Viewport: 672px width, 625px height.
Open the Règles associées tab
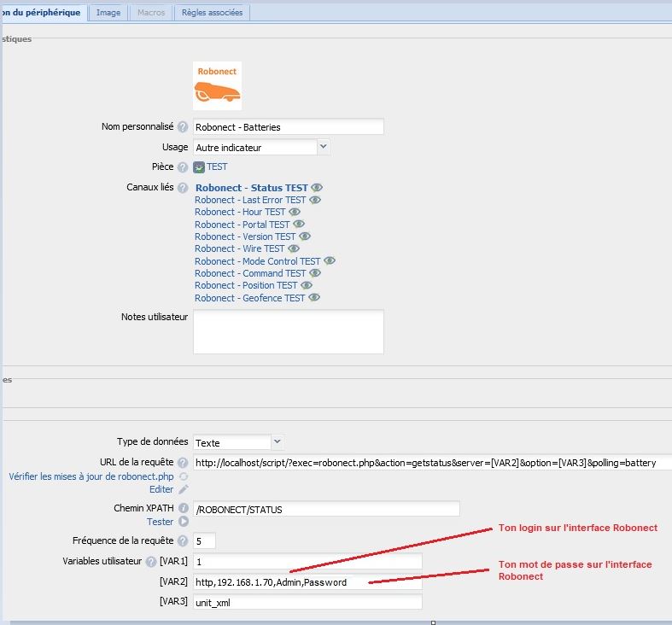tap(212, 13)
